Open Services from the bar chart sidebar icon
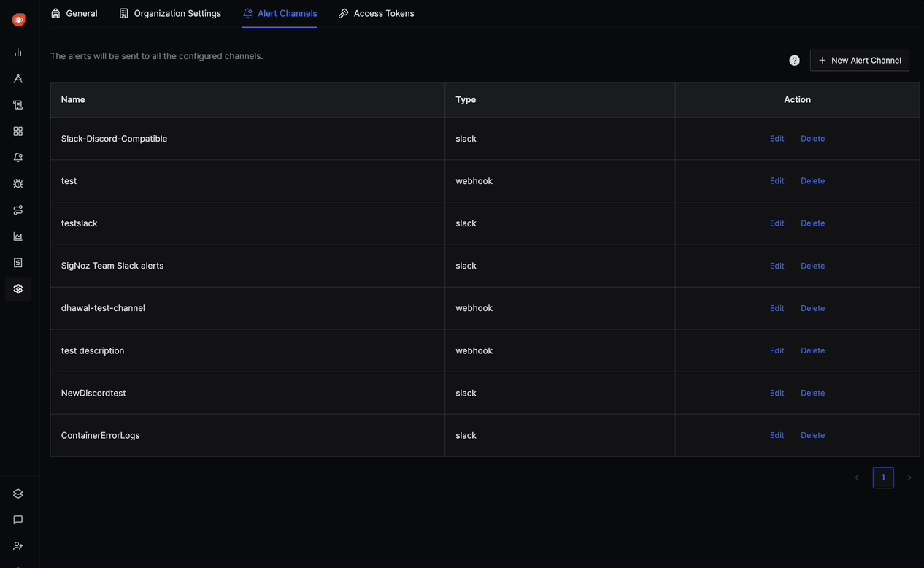Image resolution: width=924 pixels, height=568 pixels. [18, 53]
